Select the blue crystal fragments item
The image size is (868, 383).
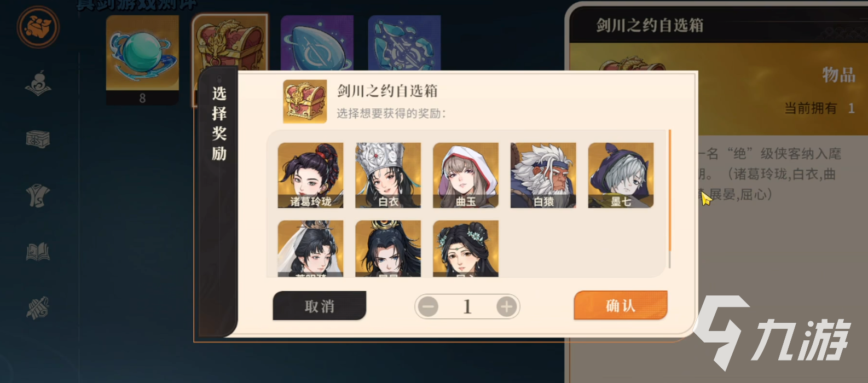pyautogui.click(x=404, y=43)
